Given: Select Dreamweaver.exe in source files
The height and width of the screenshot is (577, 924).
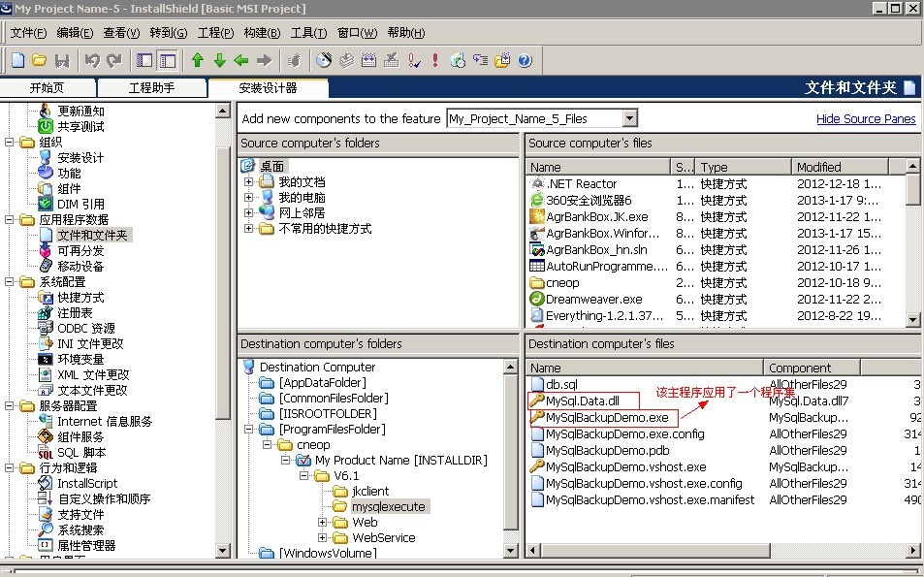Looking at the screenshot, I should (594, 299).
